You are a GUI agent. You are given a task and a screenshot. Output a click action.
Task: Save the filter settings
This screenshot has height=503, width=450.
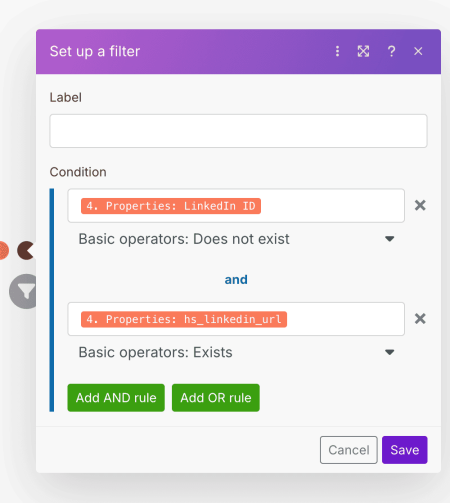(405, 450)
